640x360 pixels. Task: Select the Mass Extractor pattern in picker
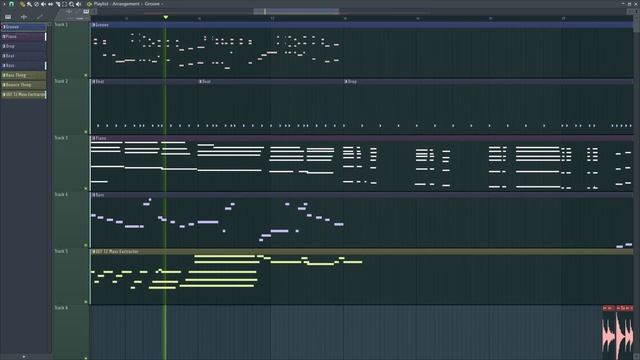click(24, 94)
